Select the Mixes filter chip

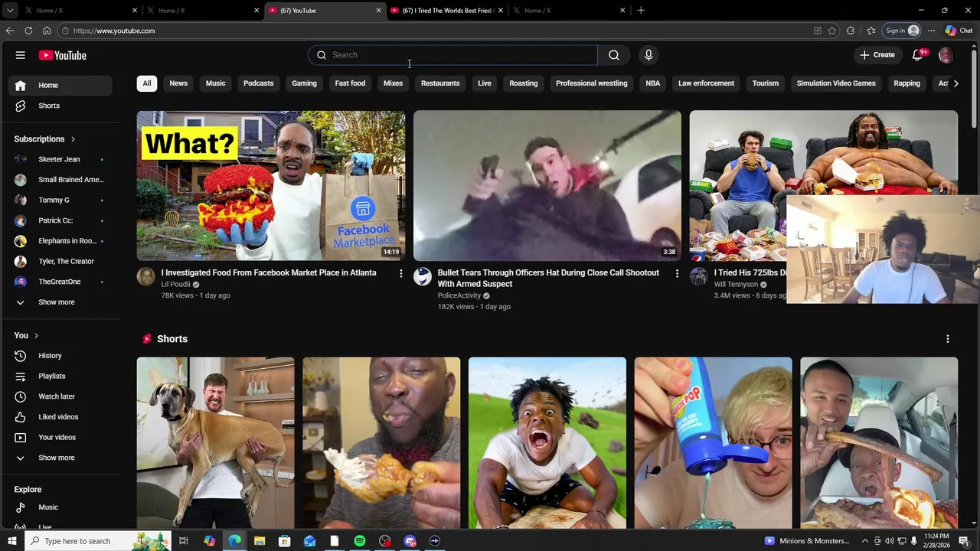393,83
